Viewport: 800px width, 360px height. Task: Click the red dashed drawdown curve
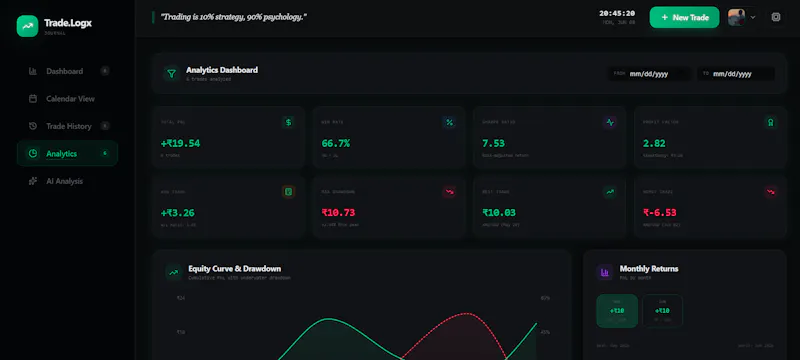tap(465, 314)
